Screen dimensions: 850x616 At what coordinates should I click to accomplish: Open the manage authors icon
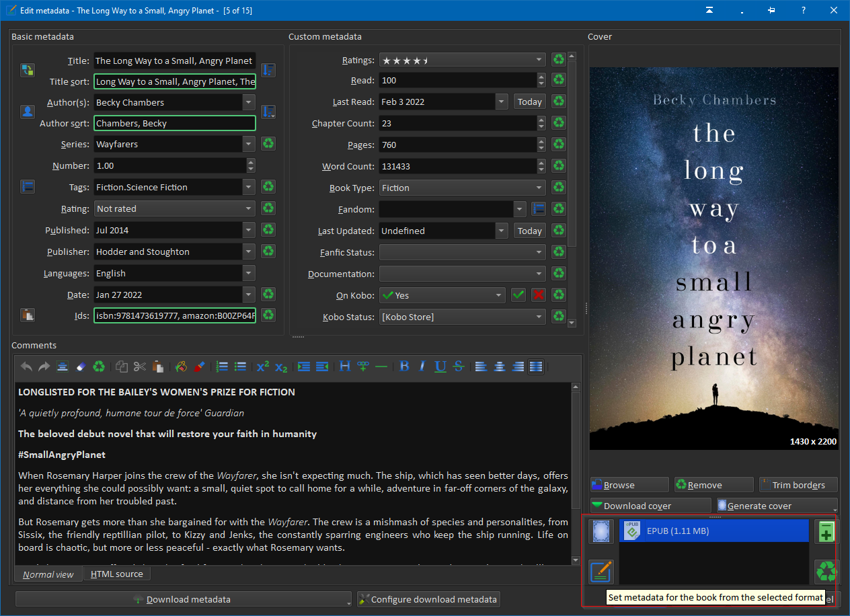(x=28, y=112)
